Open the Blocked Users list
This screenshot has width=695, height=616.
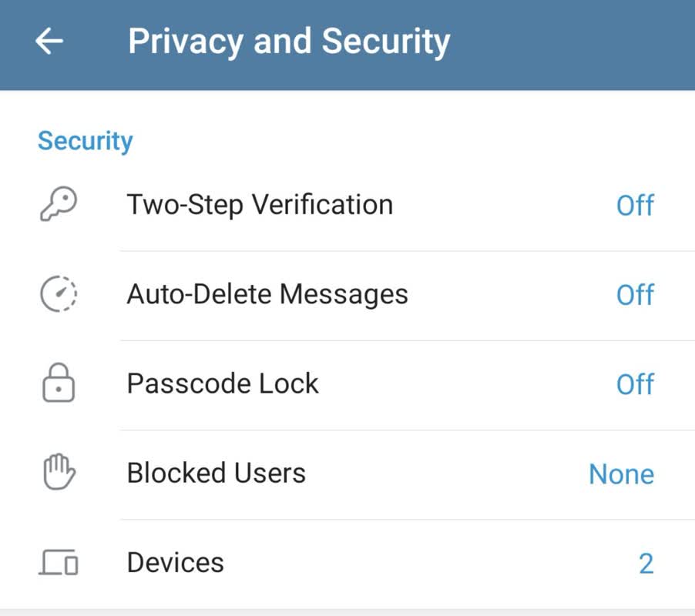(x=217, y=473)
